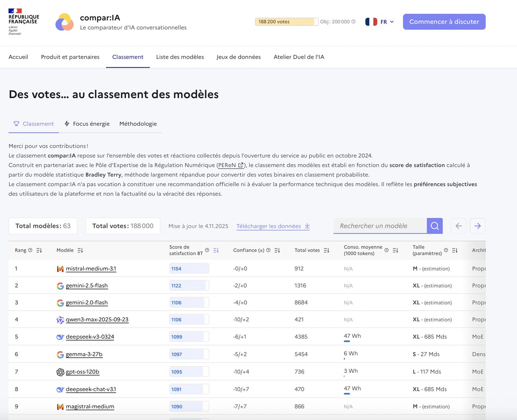Screen dimensions: 517x420
Task: Sort by Conso. moyenne column icon
Action: point(395,250)
